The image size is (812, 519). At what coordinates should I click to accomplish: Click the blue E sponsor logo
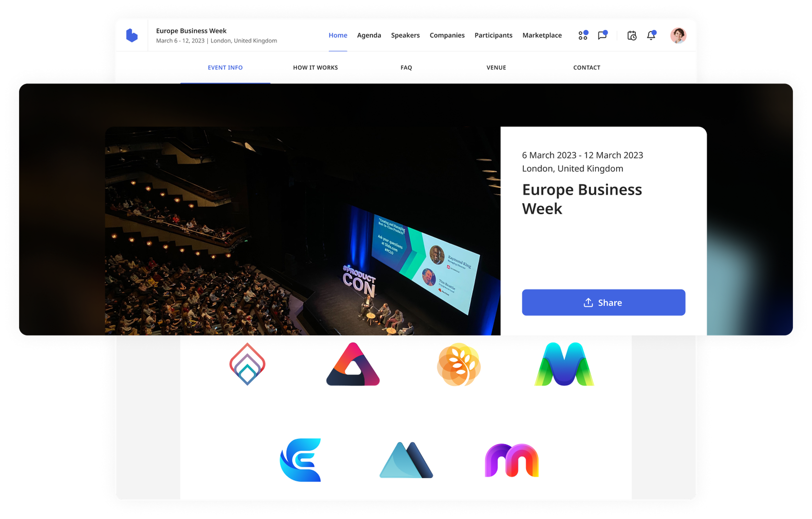pos(300,460)
